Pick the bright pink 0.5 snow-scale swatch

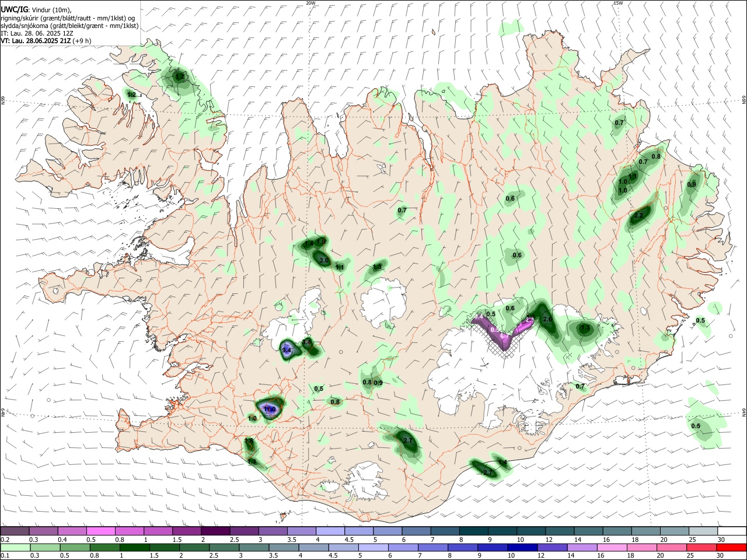coord(102,531)
